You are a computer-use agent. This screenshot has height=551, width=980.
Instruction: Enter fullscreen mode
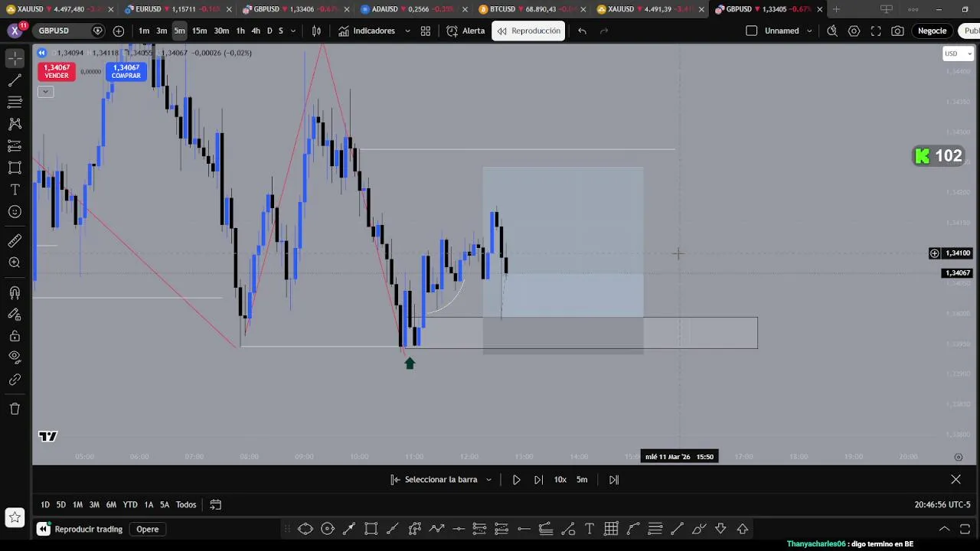[x=876, y=31]
